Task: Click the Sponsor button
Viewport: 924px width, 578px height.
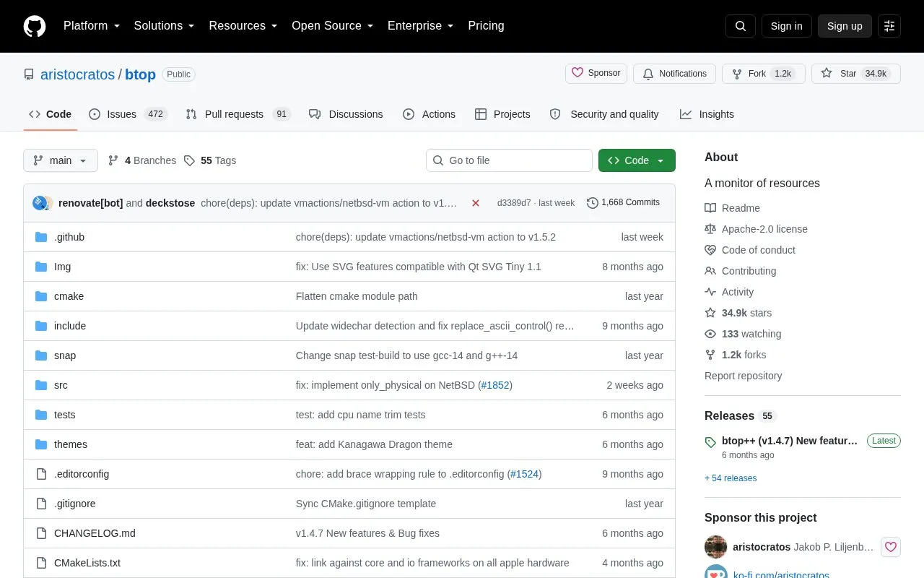Action: (596, 73)
